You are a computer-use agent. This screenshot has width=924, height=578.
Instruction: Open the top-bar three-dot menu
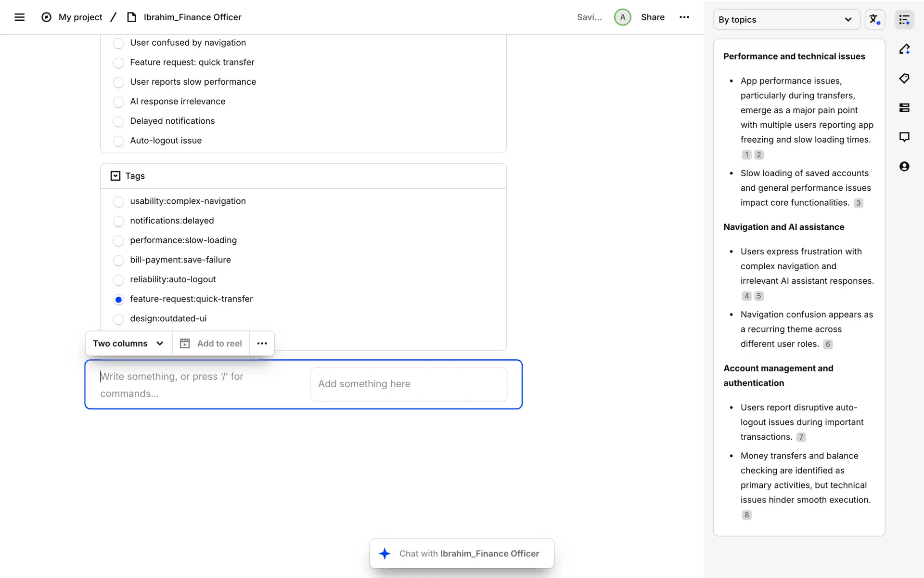[x=684, y=17]
